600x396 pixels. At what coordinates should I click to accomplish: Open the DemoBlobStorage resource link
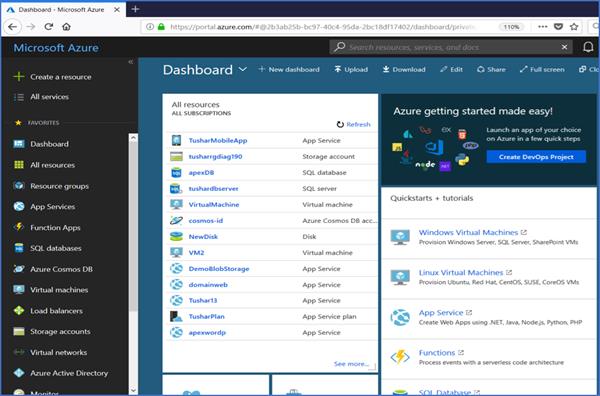click(219, 269)
